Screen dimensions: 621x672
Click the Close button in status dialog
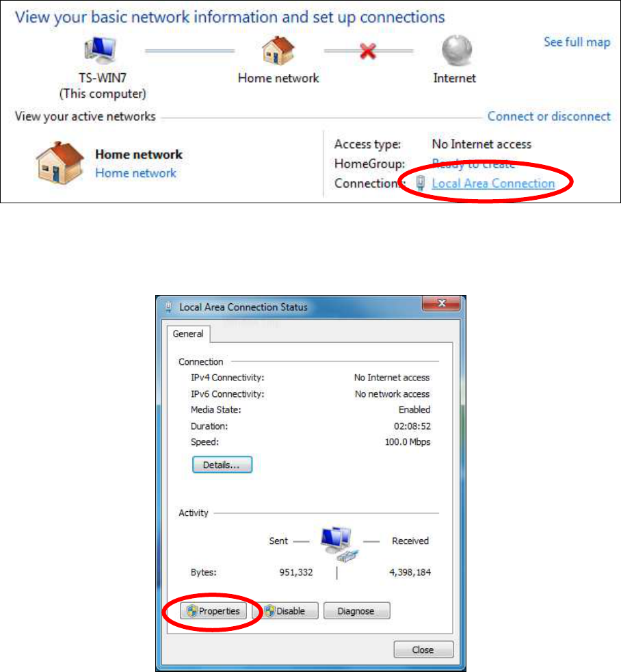point(423,649)
